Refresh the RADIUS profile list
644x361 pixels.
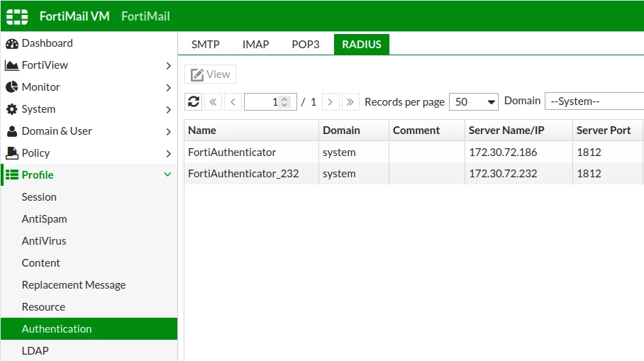click(194, 101)
